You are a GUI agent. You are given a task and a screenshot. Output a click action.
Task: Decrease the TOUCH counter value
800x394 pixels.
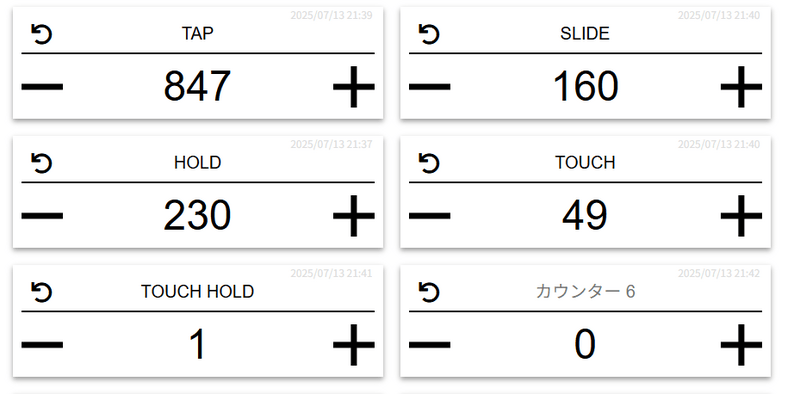[x=430, y=215]
